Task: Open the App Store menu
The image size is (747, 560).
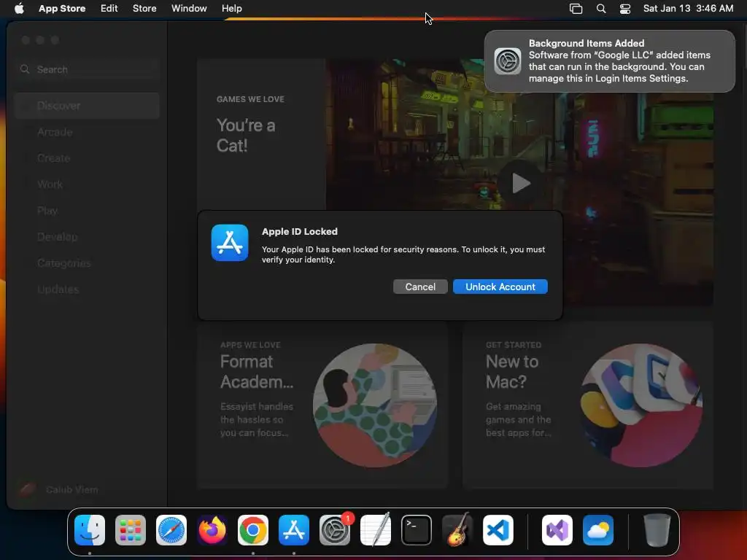Action: pyautogui.click(x=62, y=8)
